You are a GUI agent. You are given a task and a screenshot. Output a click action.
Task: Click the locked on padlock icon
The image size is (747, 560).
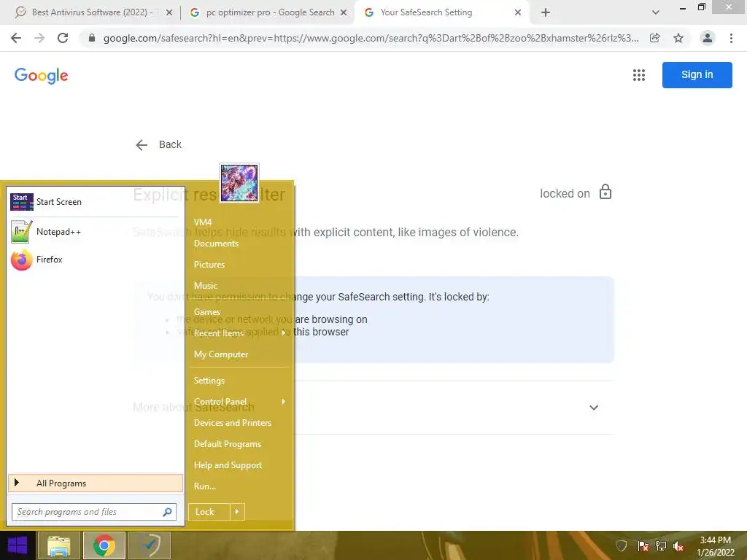(x=605, y=192)
